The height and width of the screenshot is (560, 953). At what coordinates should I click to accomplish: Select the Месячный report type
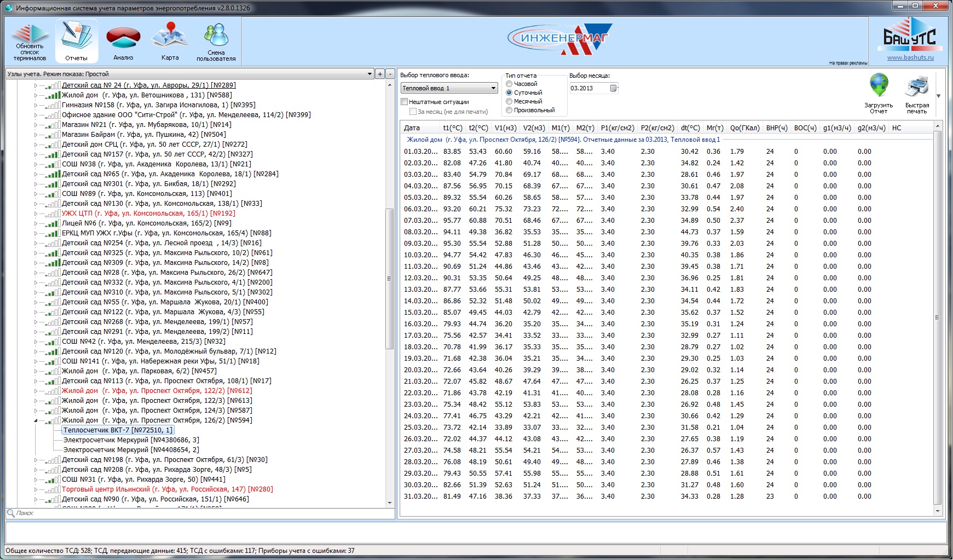(509, 101)
